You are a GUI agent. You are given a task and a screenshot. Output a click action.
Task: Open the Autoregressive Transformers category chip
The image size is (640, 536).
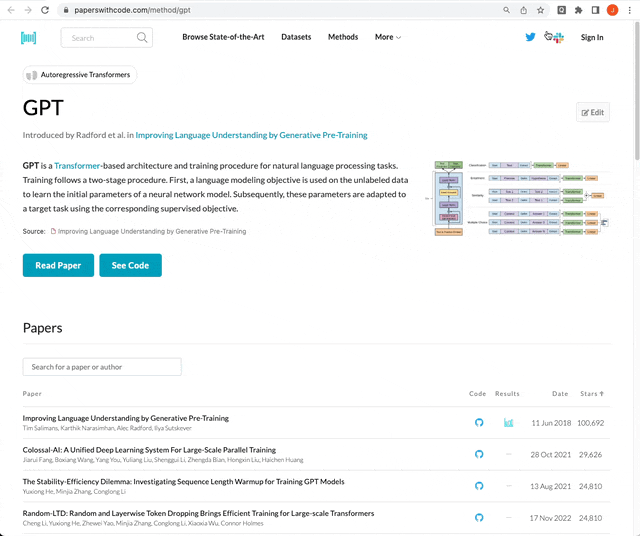click(x=80, y=75)
